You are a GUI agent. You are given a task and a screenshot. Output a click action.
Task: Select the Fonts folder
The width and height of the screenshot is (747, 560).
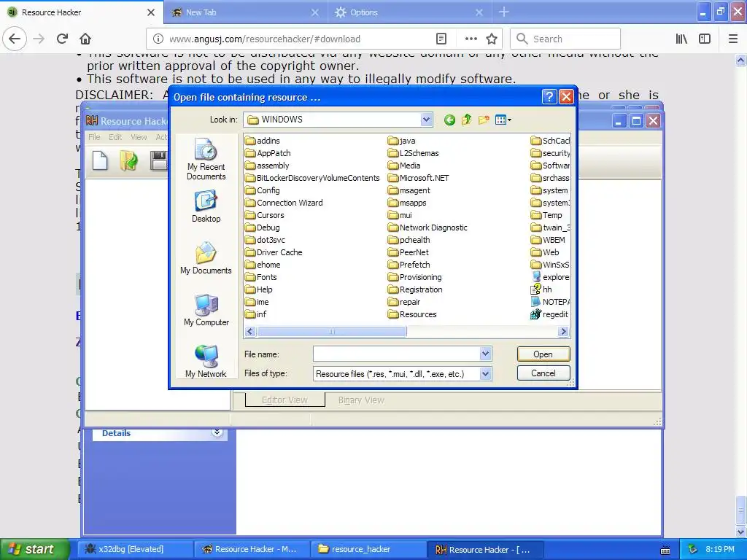pyautogui.click(x=261, y=277)
